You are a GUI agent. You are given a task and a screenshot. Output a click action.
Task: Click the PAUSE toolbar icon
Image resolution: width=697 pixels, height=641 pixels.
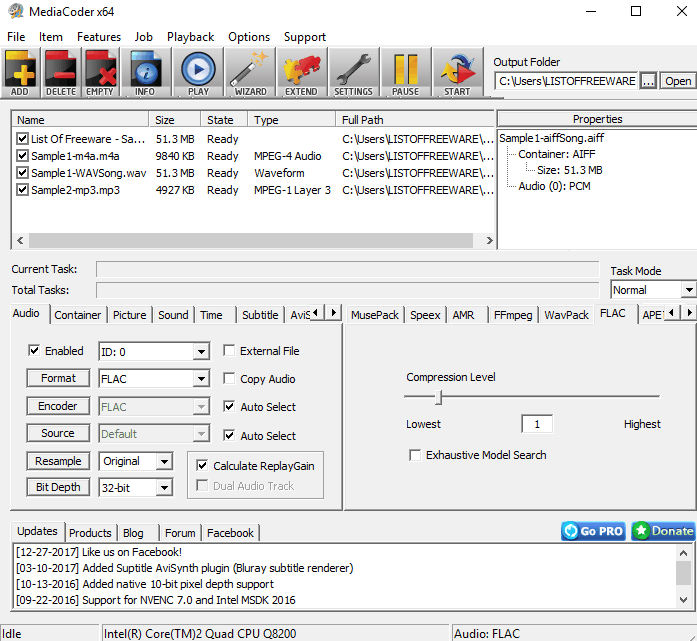pos(405,73)
